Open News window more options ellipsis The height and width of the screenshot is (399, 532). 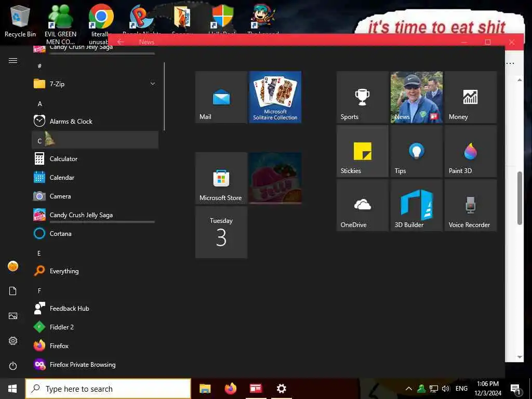click(x=510, y=63)
